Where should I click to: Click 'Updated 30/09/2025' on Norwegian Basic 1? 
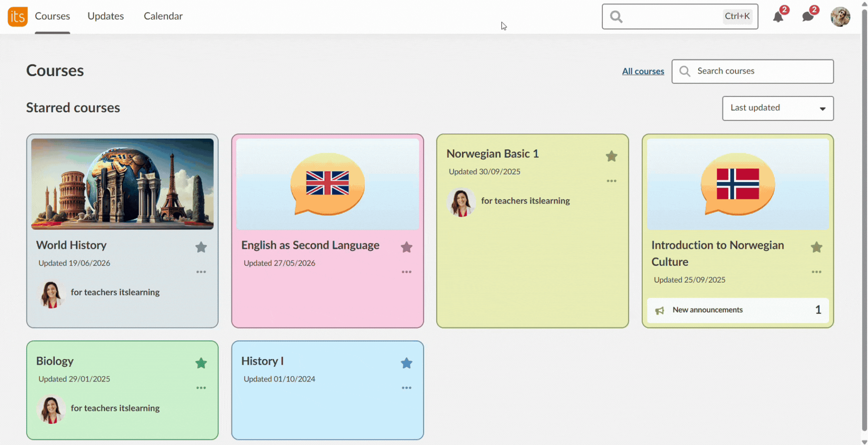(484, 172)
